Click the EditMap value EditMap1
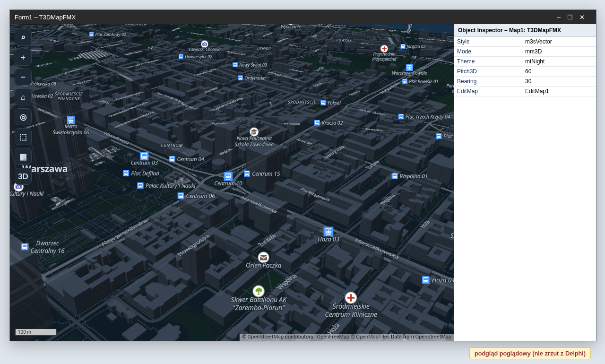The image size is (605, 364). point(559,91)
